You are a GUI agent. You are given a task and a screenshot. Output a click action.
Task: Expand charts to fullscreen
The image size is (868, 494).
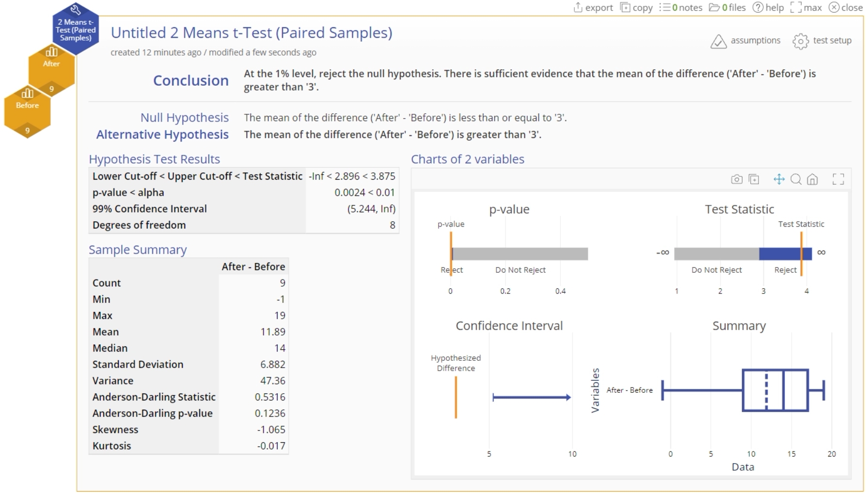(838, 179)
